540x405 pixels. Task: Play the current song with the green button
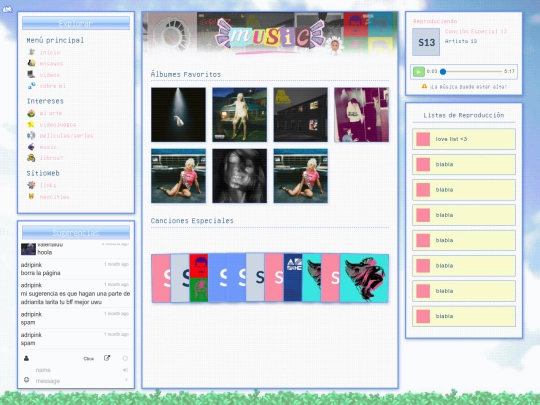419,72
